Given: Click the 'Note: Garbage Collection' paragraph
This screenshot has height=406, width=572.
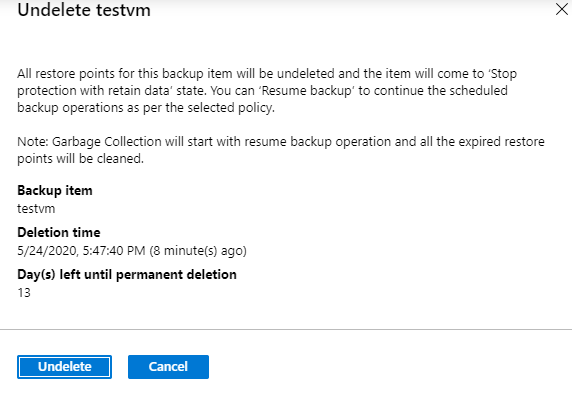Looking at the screenshot, I should [281, 150].
